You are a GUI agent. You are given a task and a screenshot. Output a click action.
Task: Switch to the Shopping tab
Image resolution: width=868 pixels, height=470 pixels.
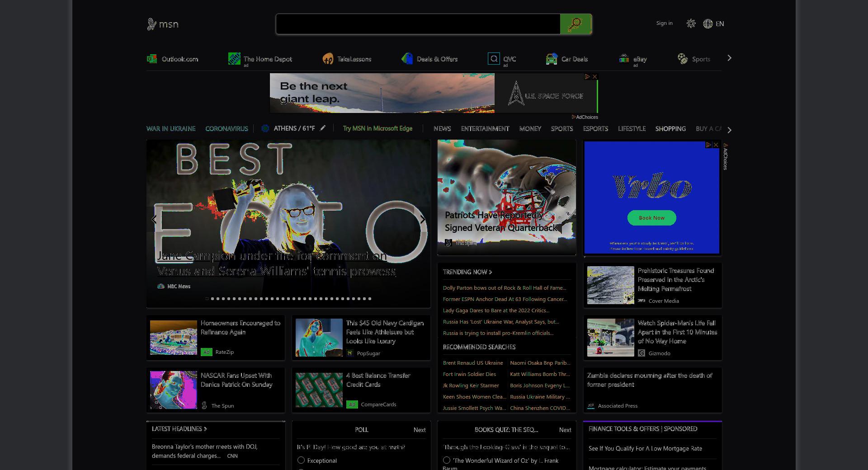click(x=670, y=128)
